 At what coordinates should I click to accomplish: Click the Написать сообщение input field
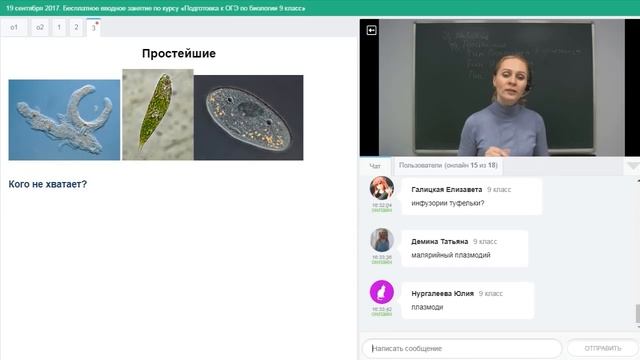[x=462, y=348]
